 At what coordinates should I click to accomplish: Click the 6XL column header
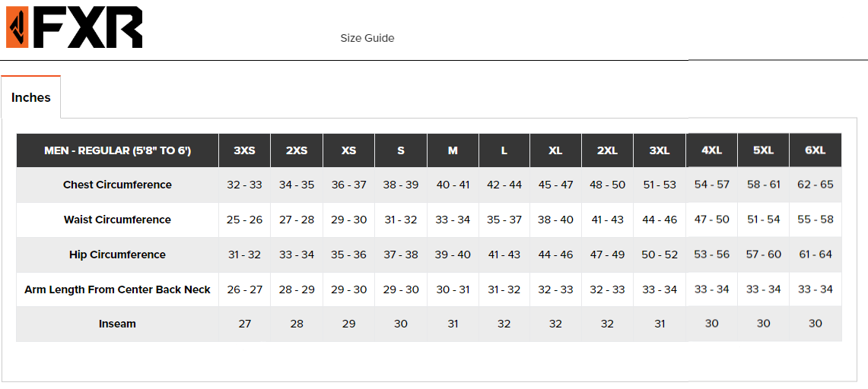(x=815, y=150)
